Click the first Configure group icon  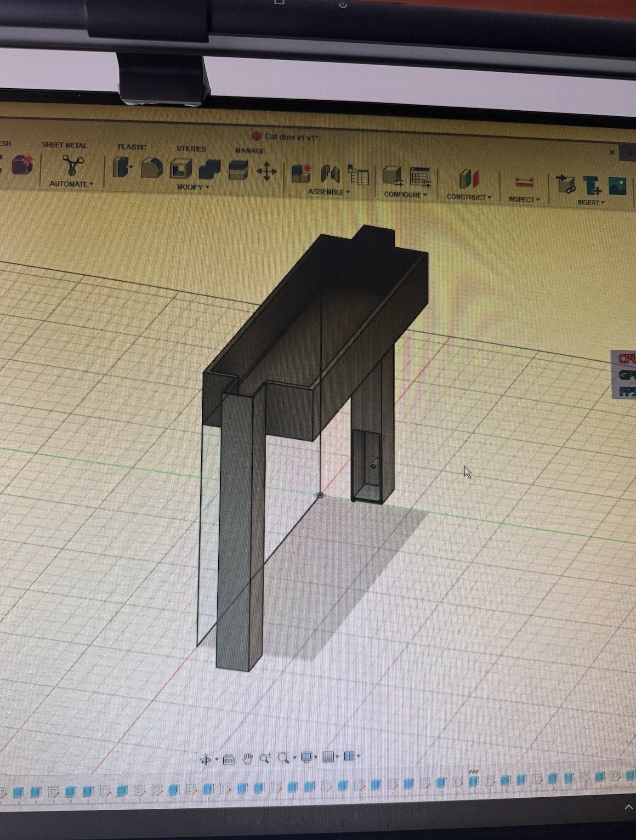tap(392, 177)
